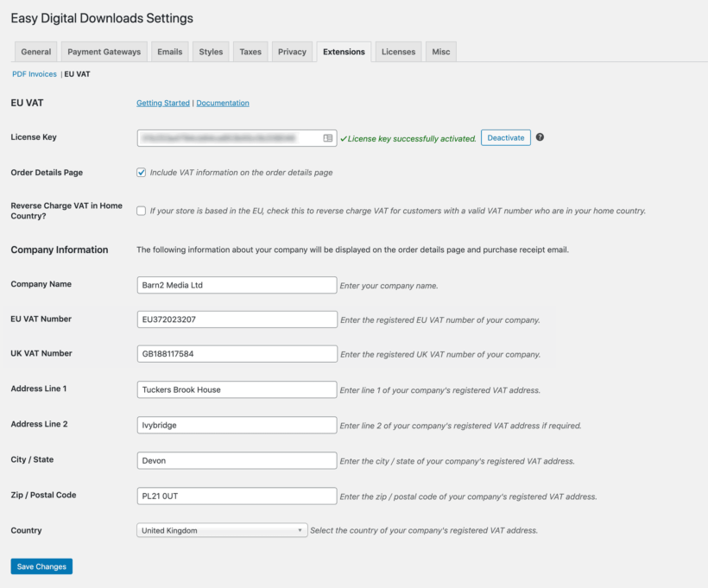Switch to the Emails tab
This screenshot has height=588, width=708.
[169, 51]
